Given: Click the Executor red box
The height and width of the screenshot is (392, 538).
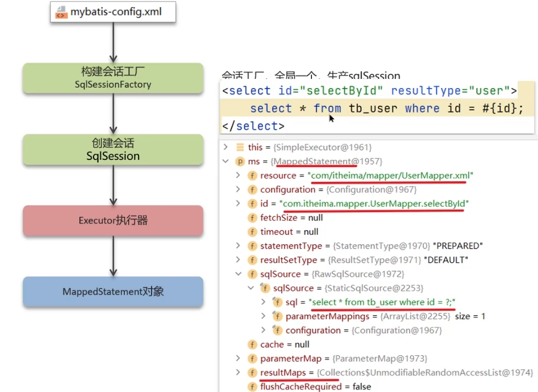Looking at the screenshot, I should coord(113,221).
